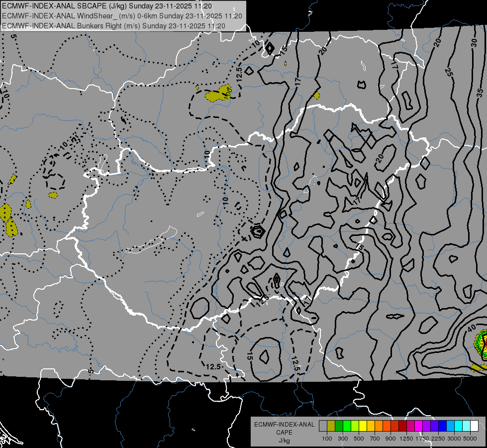The width and height of the screenshot is (487, 448).
Task: Click the 500 legend tick label
Action: pos(359,439)
